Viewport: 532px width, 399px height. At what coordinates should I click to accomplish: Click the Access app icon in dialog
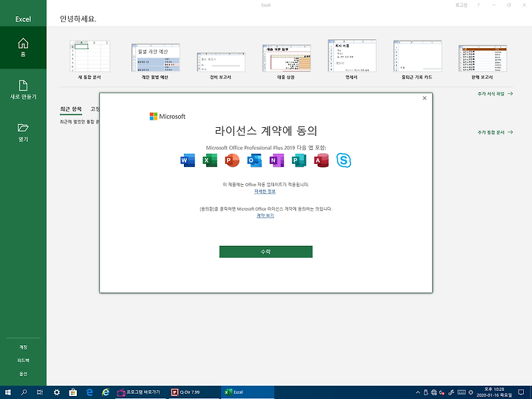[321, 160]
